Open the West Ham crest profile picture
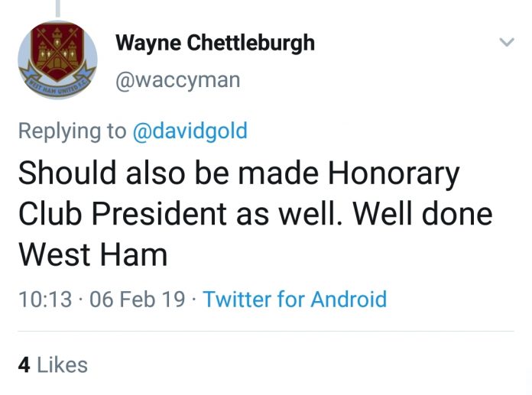The width and height of the screenshot is (532, 395). pos(57,60)
